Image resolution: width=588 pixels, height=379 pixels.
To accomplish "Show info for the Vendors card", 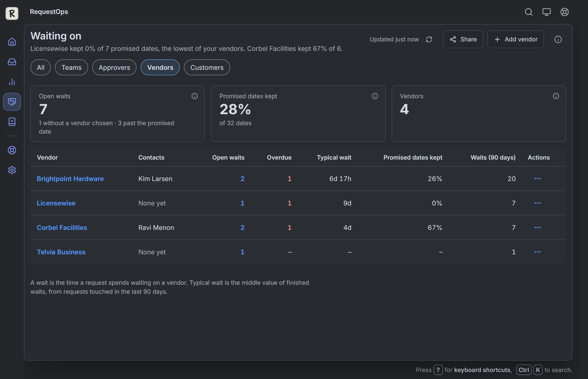I will [x=556, y=96].
